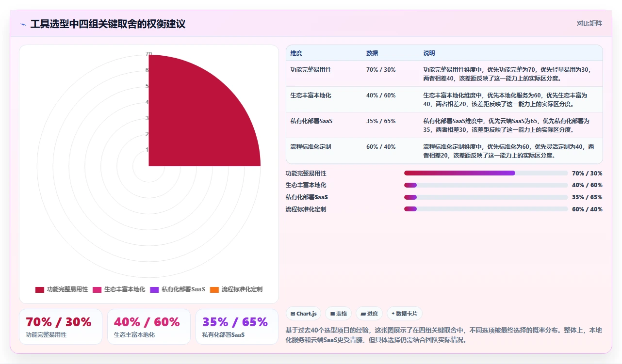Select the 流程标准化定制 cell in the table
The image size is (622, 364).
click(x=324, y=151)
